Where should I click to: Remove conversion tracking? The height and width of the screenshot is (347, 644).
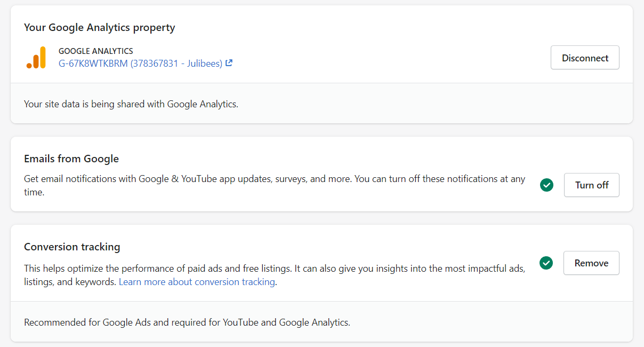click(591, 263)
